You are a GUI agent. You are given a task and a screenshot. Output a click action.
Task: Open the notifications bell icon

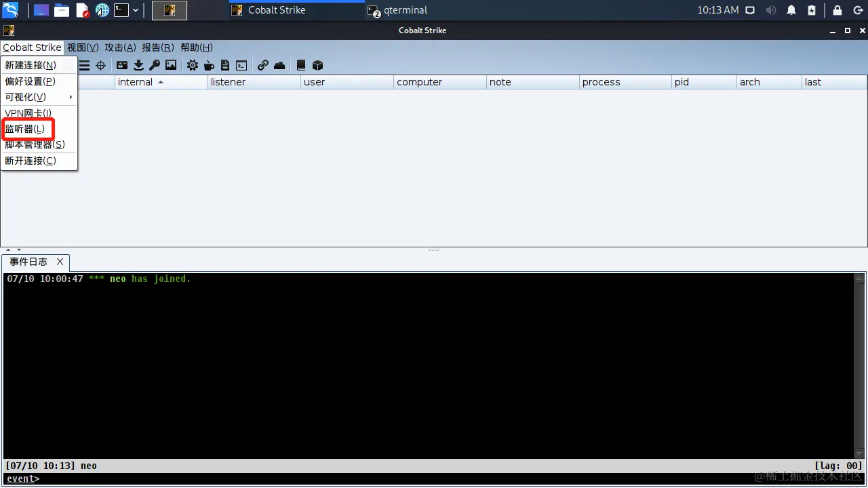click(791, 10)
